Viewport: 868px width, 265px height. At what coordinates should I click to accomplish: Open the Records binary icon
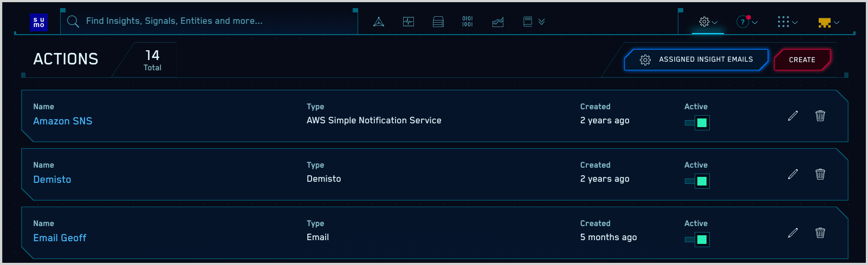(x=468, y=22)
